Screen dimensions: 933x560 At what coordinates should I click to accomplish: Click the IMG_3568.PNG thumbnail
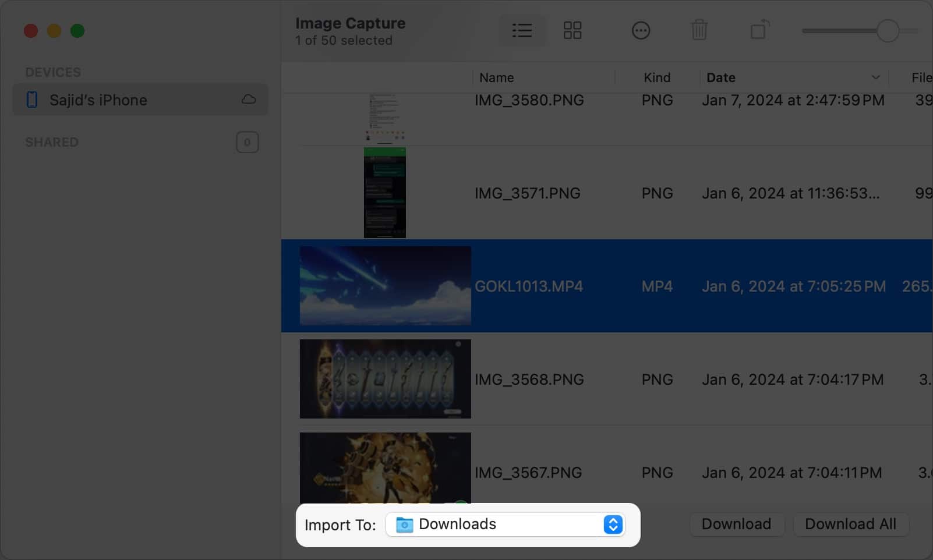click(x=385, y=379)
